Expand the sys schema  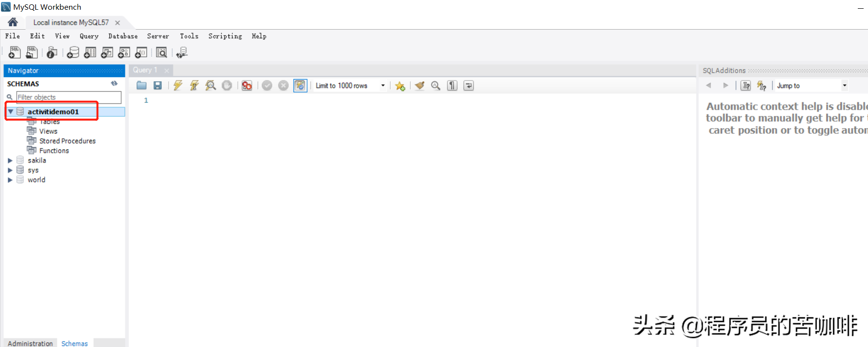[10, 170]
